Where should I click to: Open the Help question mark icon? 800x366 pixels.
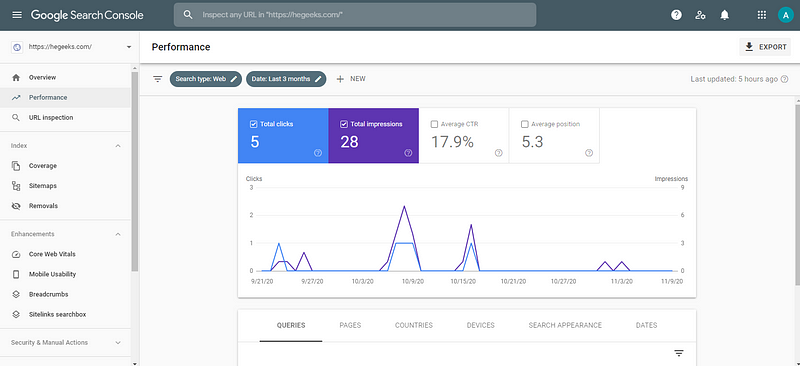pos(676,15)
